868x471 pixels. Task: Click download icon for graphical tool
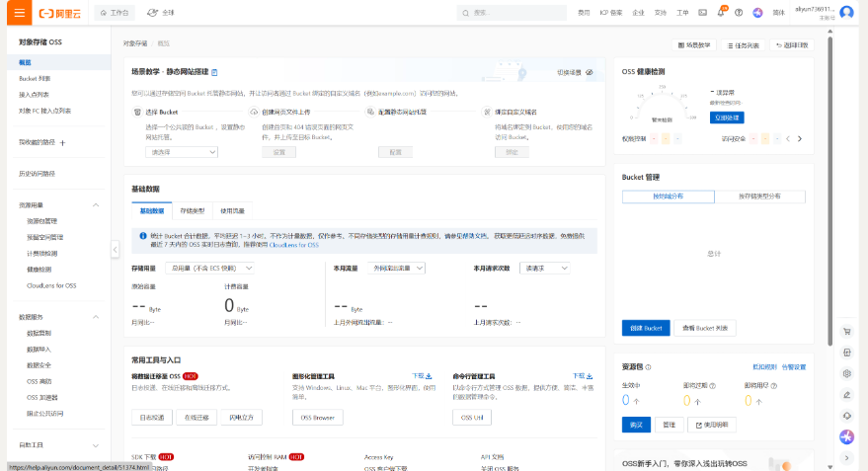coord(429,376)
